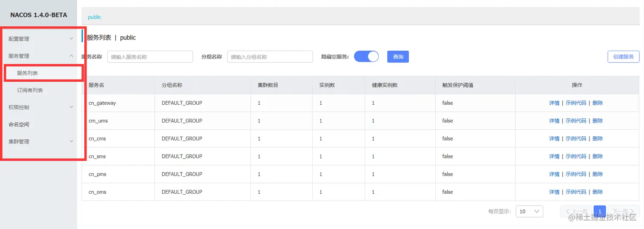The image size is (644, 229).
Task: Go to 命名空间 in sidebar
Action: [19, 124]
